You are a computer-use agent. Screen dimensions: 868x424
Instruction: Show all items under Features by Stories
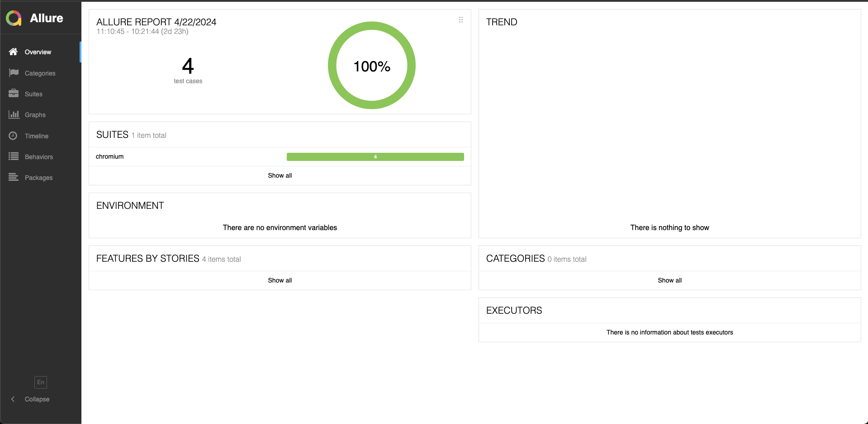pos(280,280)
